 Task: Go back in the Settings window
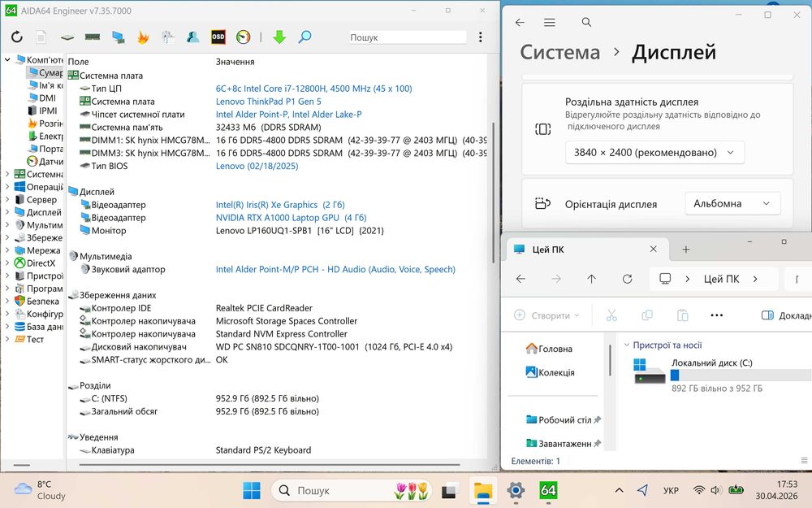pos(520,22)
